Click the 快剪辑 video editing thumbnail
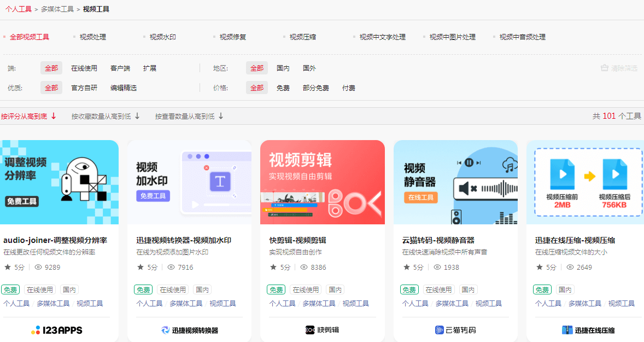The height and width of the screenshot is (342, 644). click(322, 182)
